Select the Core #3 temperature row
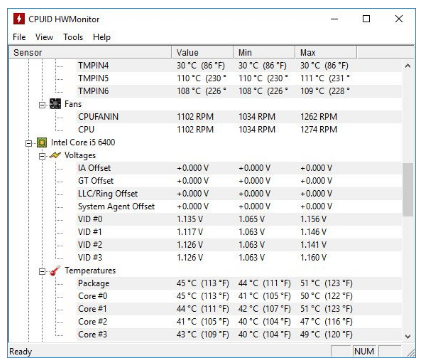 tap(238, 335)
